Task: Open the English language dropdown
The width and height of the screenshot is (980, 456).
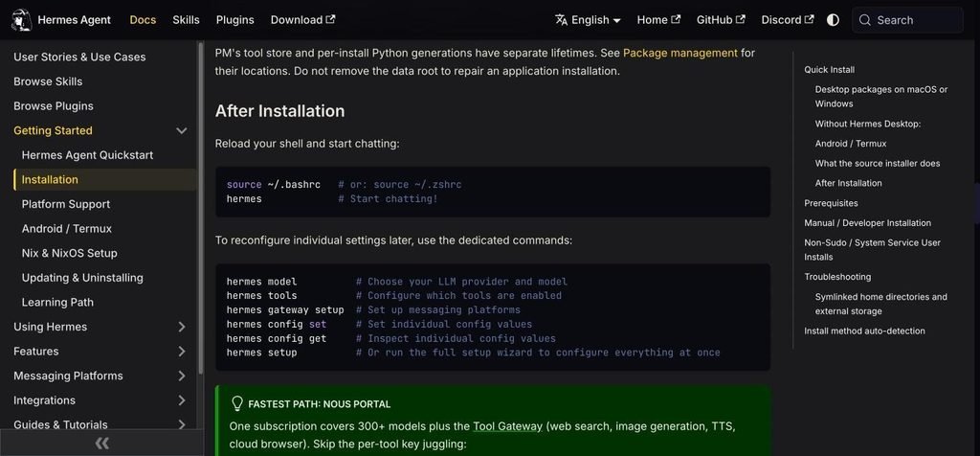Action: point(588,20)
